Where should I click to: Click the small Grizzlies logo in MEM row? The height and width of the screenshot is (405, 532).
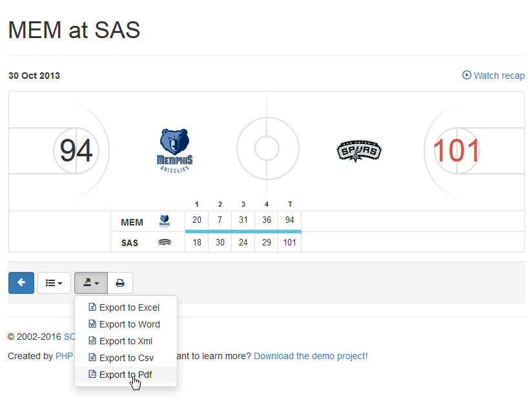coord(165,222)
